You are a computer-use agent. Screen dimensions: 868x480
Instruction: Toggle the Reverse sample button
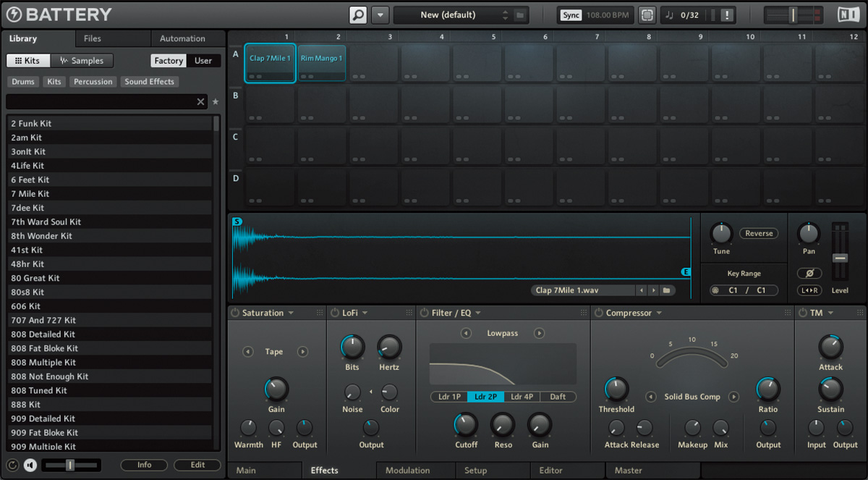coord(759,233)
